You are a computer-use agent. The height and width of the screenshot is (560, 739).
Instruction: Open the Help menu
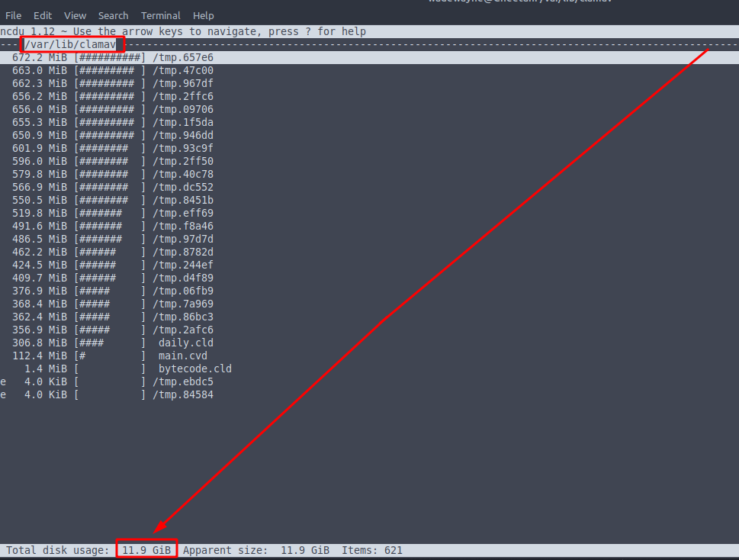tap(203, 15)
